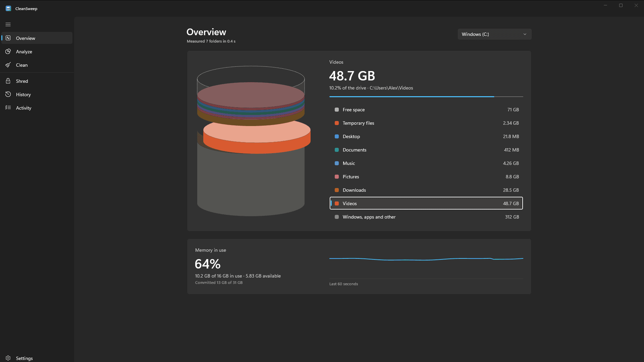Select the Free space row
This screenshot has height=362, width=644.
tap(426, 110)
